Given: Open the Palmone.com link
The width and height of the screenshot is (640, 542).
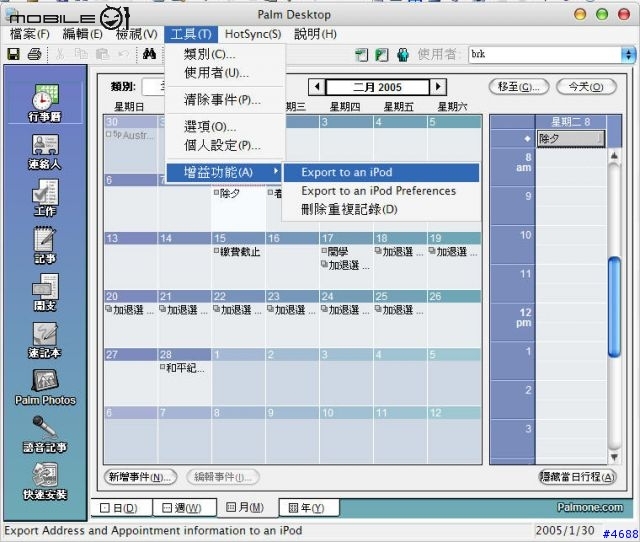Looking at the screenshot, I should (x=590, y=507).
